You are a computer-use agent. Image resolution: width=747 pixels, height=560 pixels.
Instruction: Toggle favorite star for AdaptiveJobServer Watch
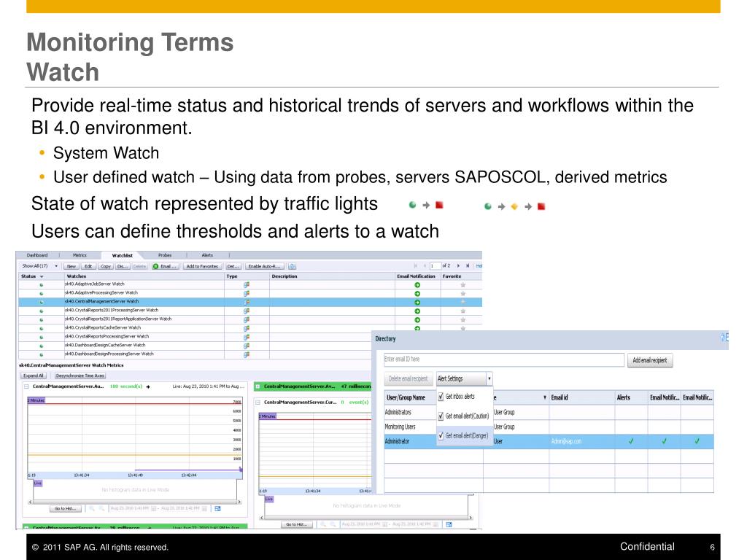(462, 285)
